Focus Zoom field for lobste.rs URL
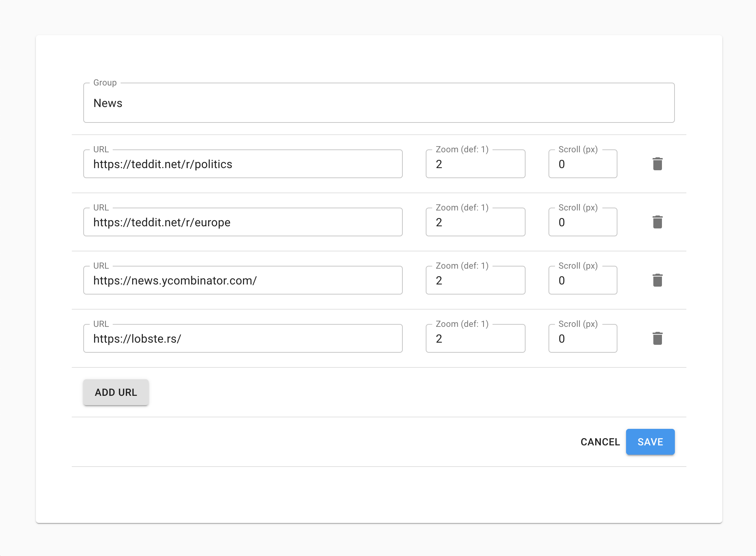This screenshot has width=756, height=556. pyautogui.click(x=476, y=339)
